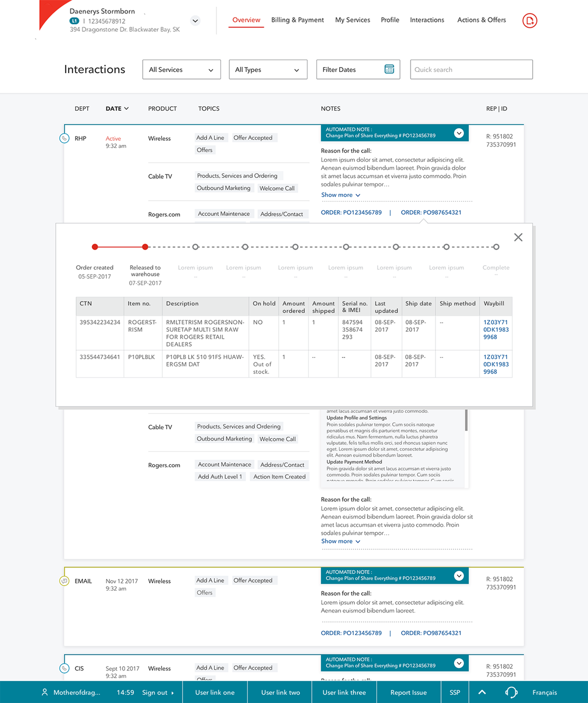Close the order tracking popup
Screen dimensions: 588x703
point(518,237)
